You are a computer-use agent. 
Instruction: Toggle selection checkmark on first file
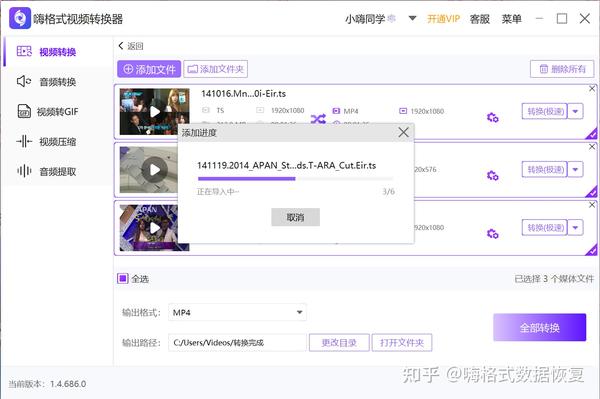click(x=592, y=134)
